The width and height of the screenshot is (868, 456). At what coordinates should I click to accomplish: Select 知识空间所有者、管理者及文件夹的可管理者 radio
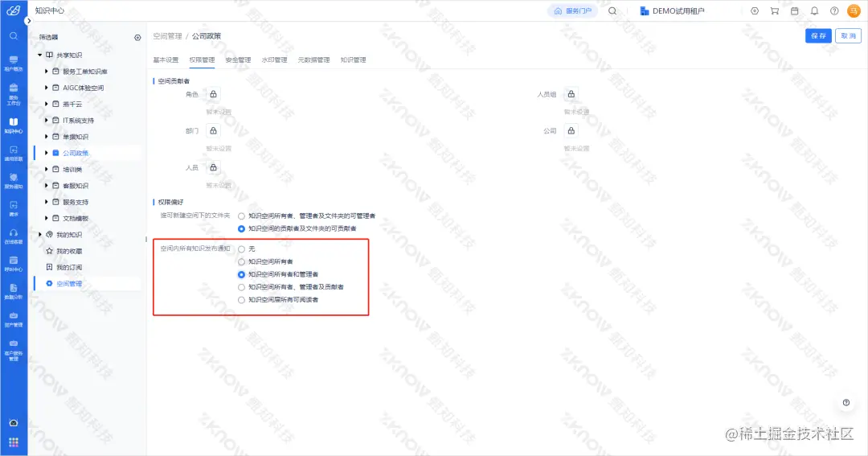[x=241, y=216]
